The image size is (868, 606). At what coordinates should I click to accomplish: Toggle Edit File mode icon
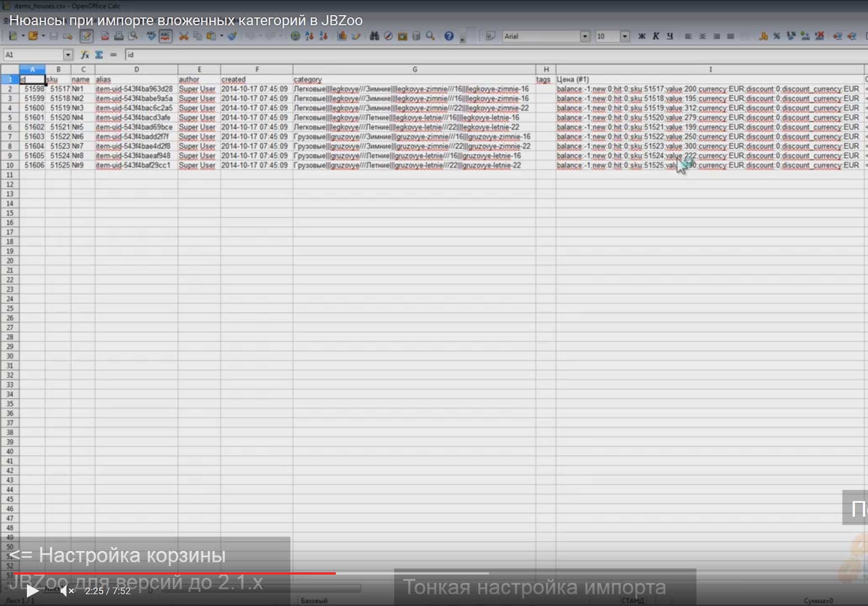pyautogui.click(x=86, y=36)
